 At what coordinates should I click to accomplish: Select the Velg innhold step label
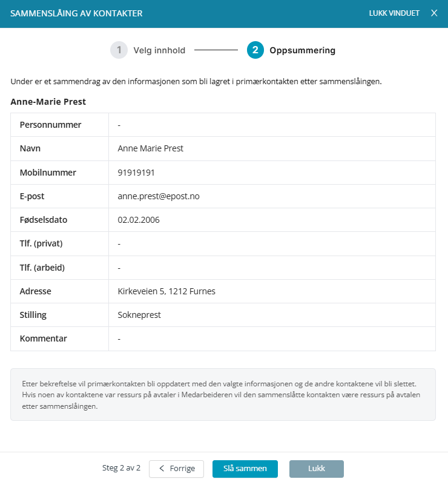[159, 50]
